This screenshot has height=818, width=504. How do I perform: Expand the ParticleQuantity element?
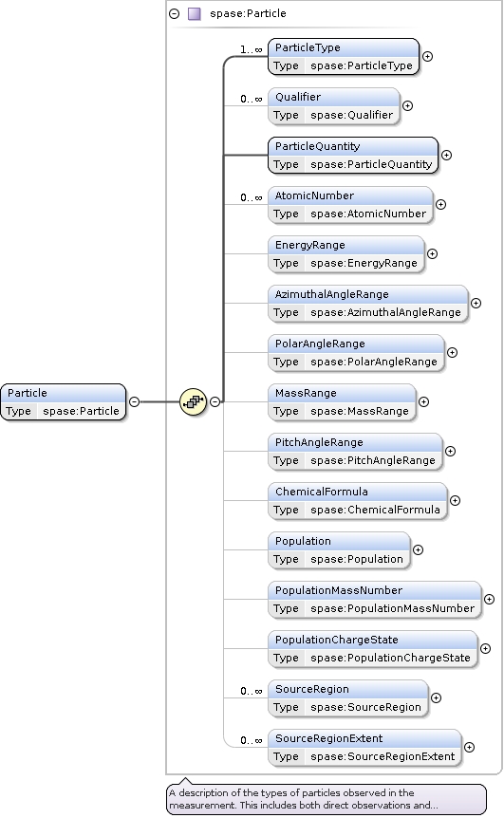pyautogui.click(x=446, y=155)
